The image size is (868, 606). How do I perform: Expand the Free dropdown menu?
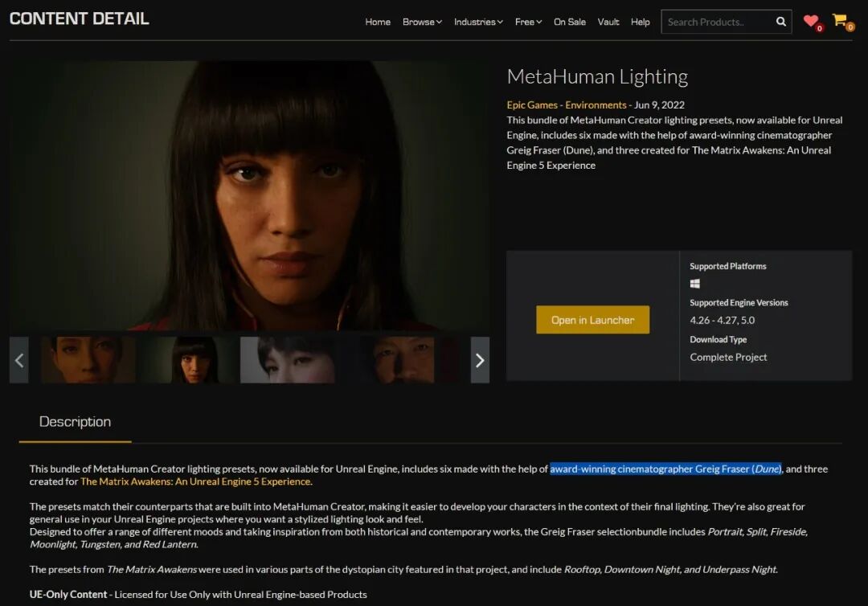(528, 23)
